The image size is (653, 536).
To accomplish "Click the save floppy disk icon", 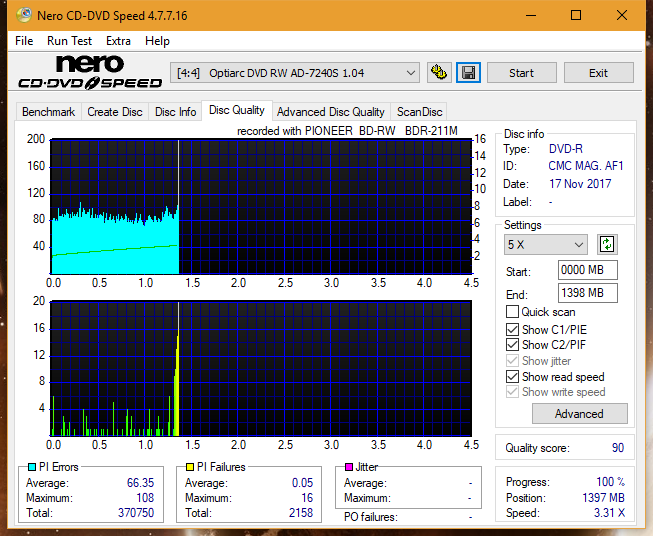I will tap(469, 73).
